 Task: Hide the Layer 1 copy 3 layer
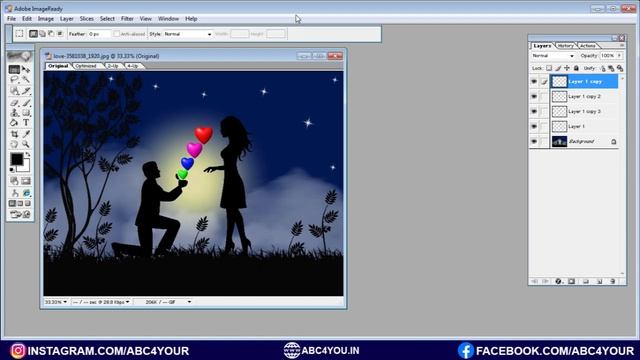pos(534,111)
